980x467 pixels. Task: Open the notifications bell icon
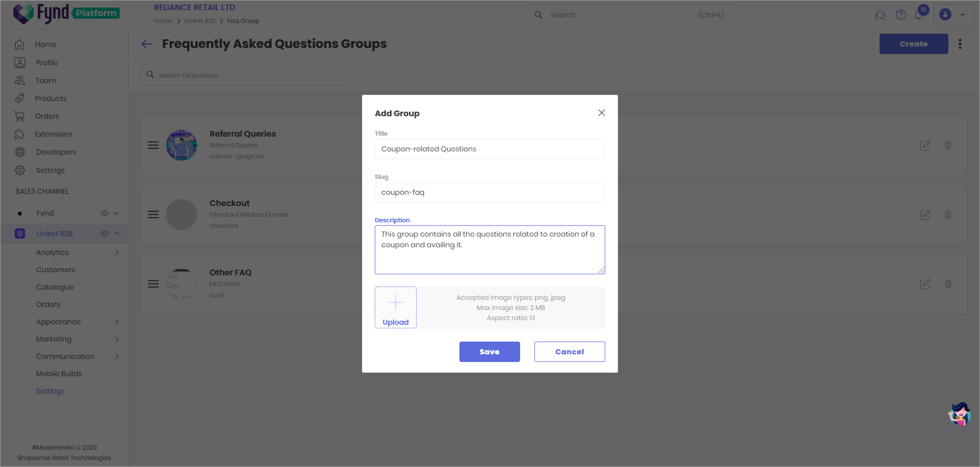point(919,15)
